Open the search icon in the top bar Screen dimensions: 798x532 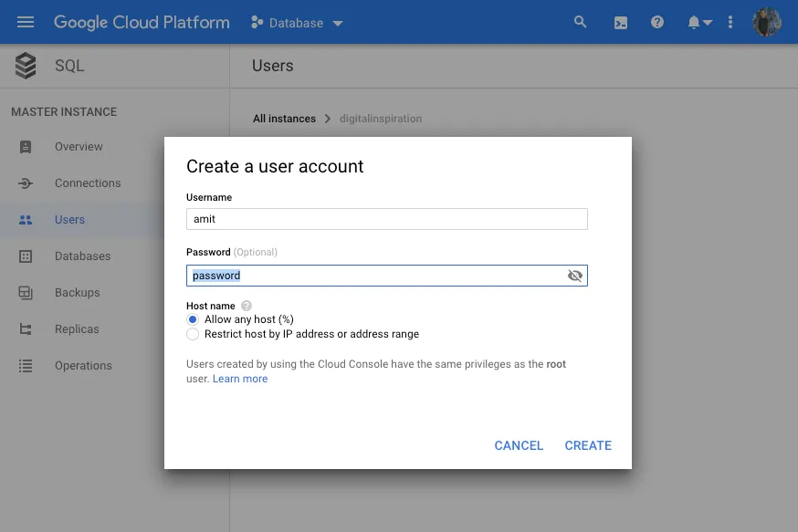(581, 22)
